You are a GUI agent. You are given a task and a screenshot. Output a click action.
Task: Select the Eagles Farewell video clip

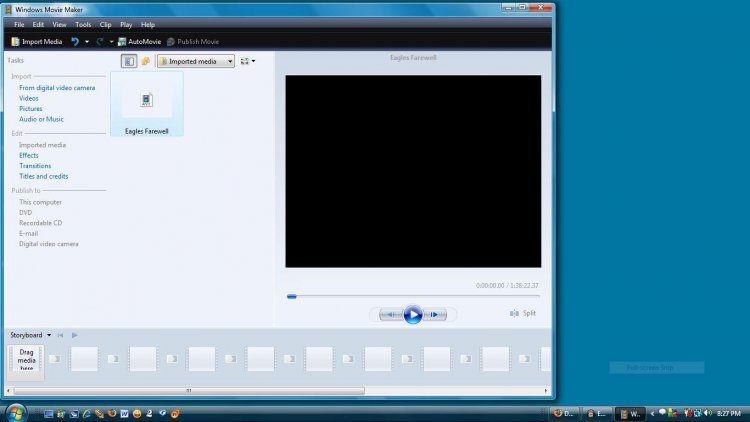147,104
